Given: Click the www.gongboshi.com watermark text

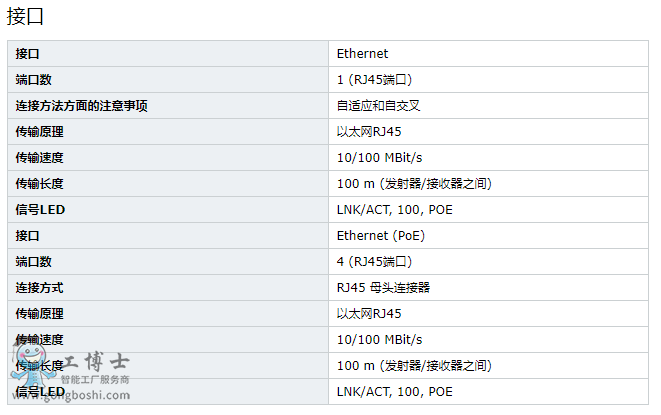Looking at the screenshot, I should [x=71, y=395].
